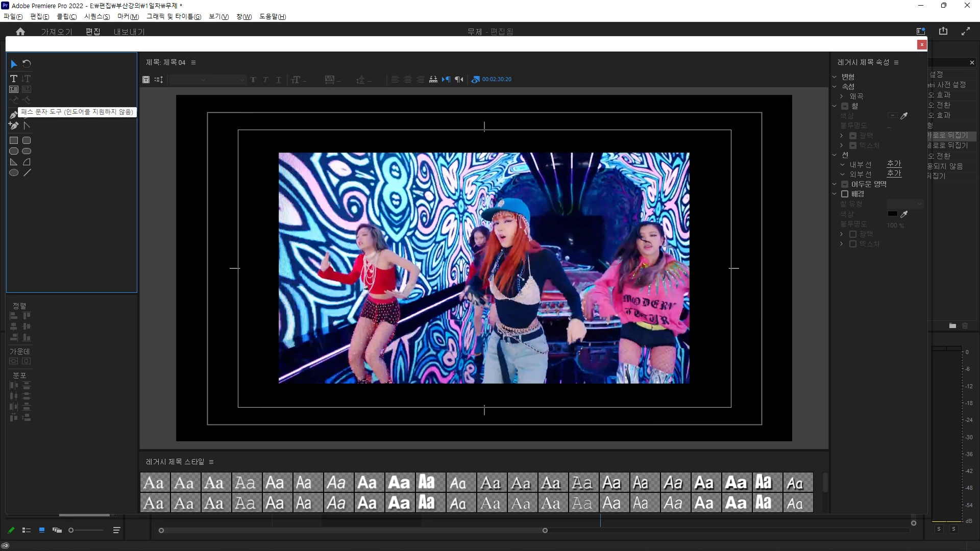Select the Add Anchor Point pen tool
The image size is (980, 551).
coord(14,126)
